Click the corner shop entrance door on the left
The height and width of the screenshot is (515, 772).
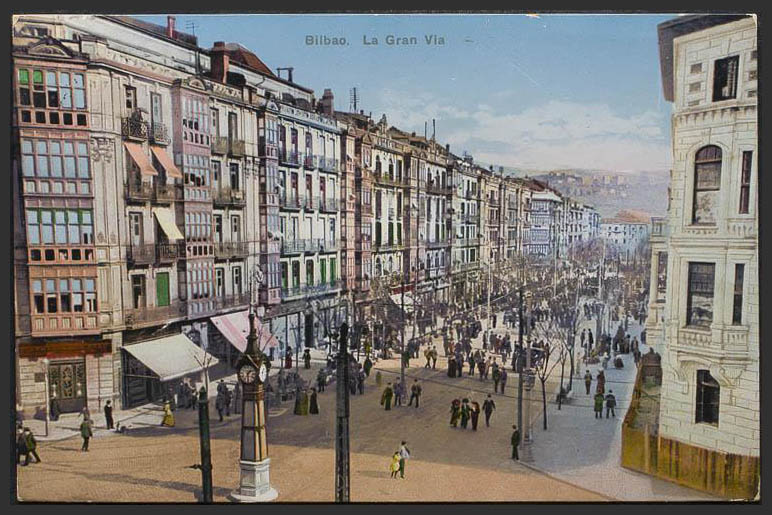(68, 387)
